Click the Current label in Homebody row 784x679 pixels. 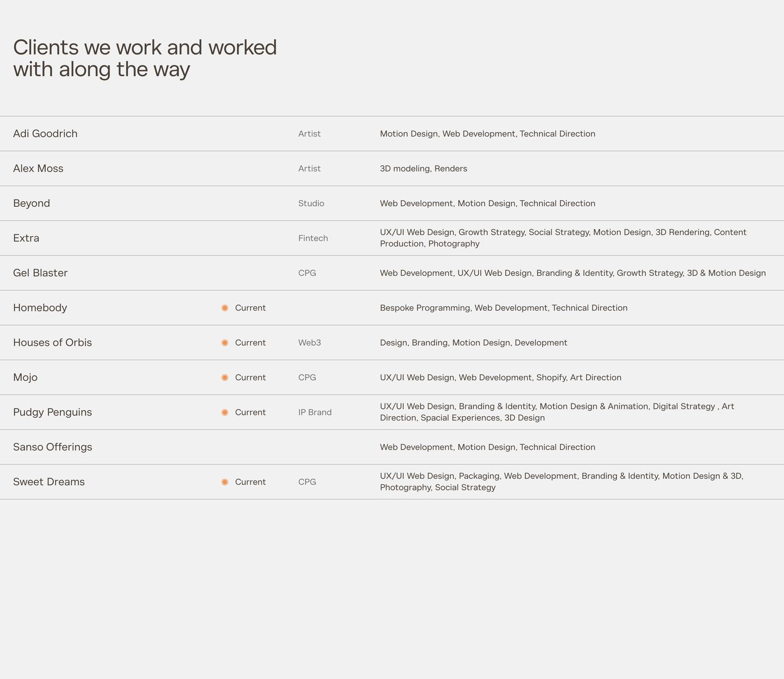[x=250, y=308]
